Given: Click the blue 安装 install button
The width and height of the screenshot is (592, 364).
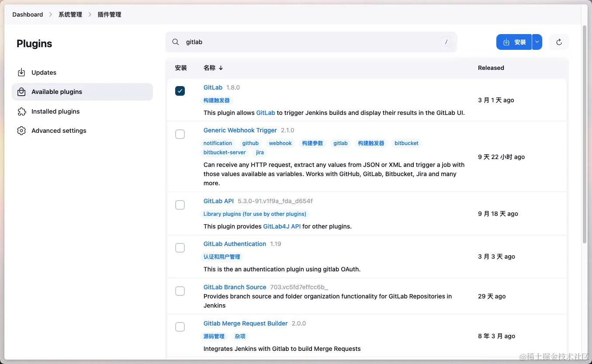Looking at the screenshot, I should point(514,42).
